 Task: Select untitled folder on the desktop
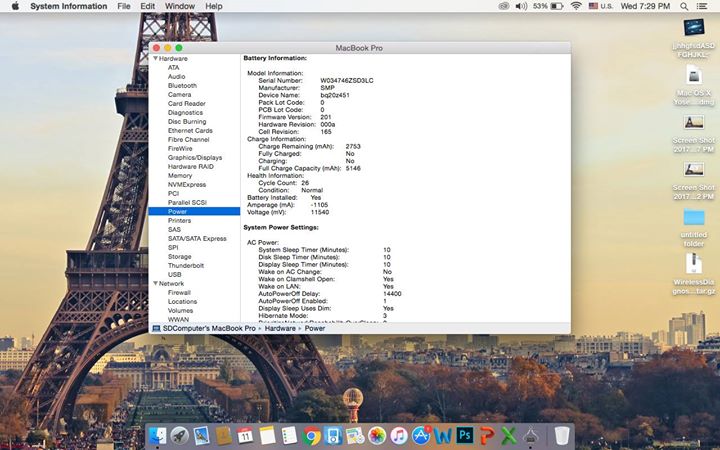694,228
